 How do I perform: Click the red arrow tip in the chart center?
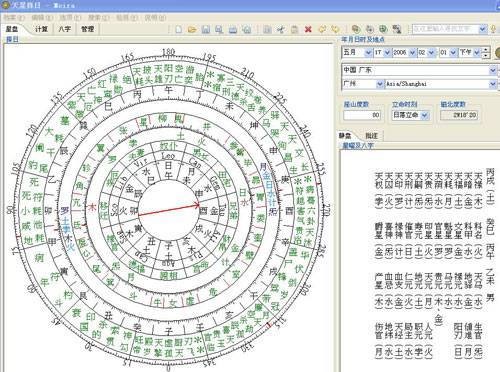(x=198, y=205)
